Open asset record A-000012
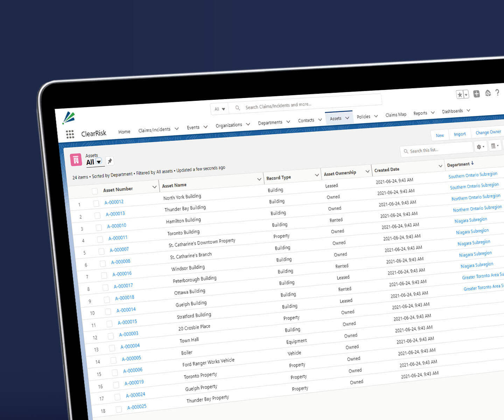Viewport: 504px width, 420px height. tap(114, 202)
